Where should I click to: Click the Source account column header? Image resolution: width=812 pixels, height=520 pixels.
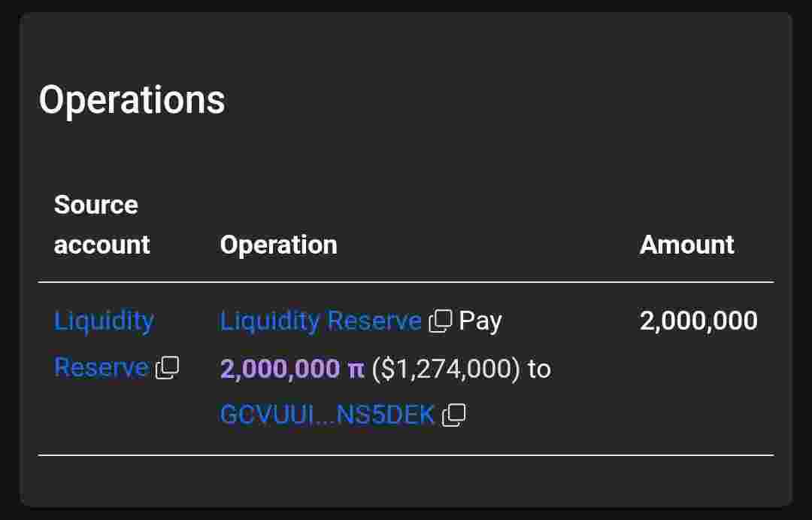[x=101, y=224]
